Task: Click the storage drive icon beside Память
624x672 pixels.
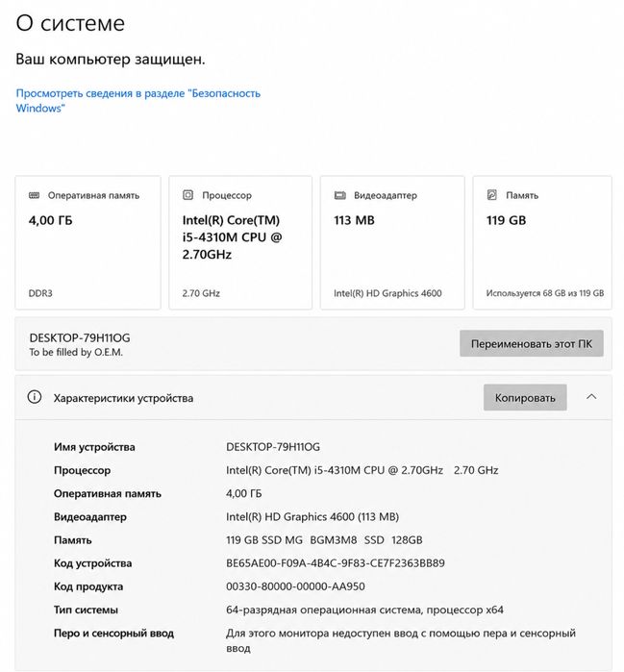Action: point(492,195)
